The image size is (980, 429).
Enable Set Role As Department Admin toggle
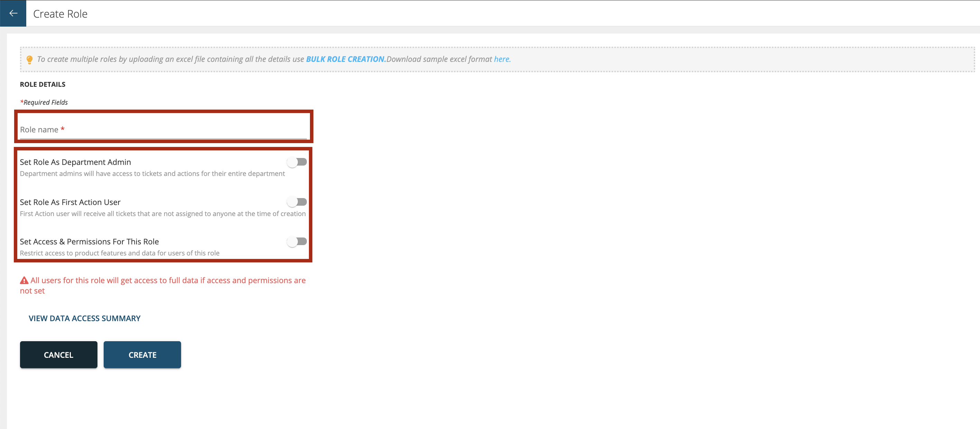click(x=297, y=162)
